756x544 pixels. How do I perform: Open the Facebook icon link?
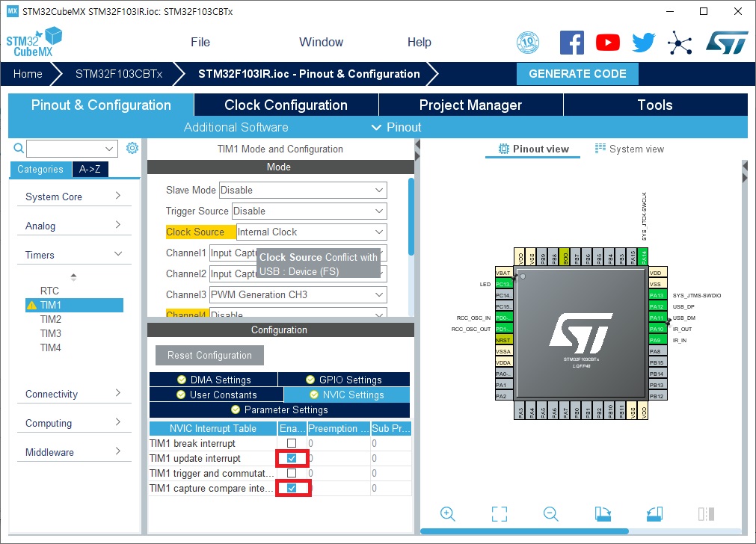click(x=572, y=43)
